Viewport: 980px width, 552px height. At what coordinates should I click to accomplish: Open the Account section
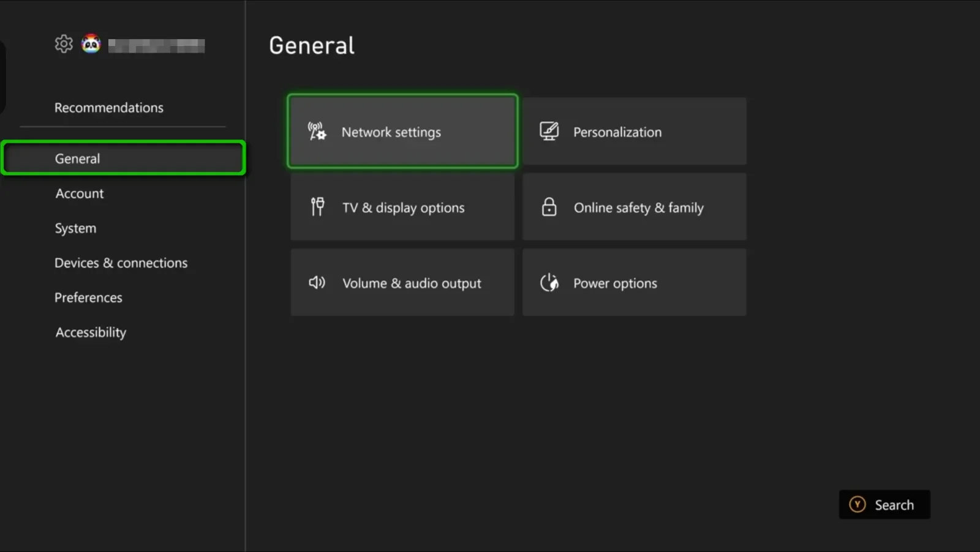pyautogui.click(x=79, y=193)
